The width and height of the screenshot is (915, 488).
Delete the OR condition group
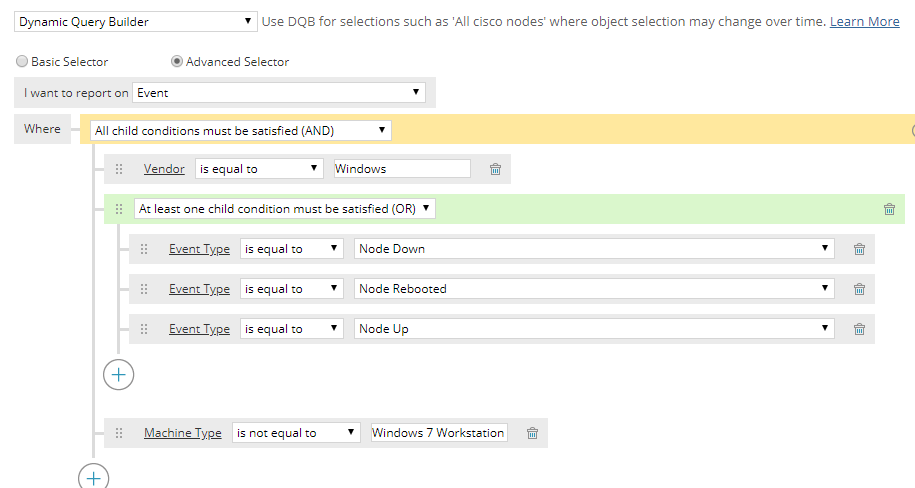tap(889, 209)
